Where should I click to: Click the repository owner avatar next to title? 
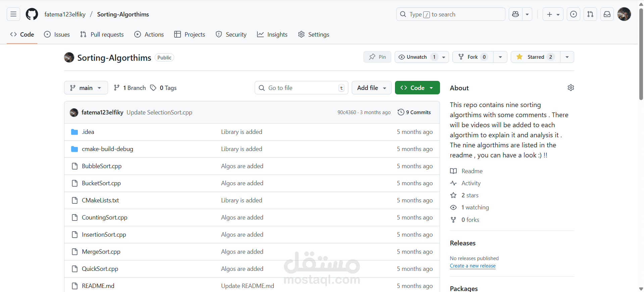click(x=69, y=57)
